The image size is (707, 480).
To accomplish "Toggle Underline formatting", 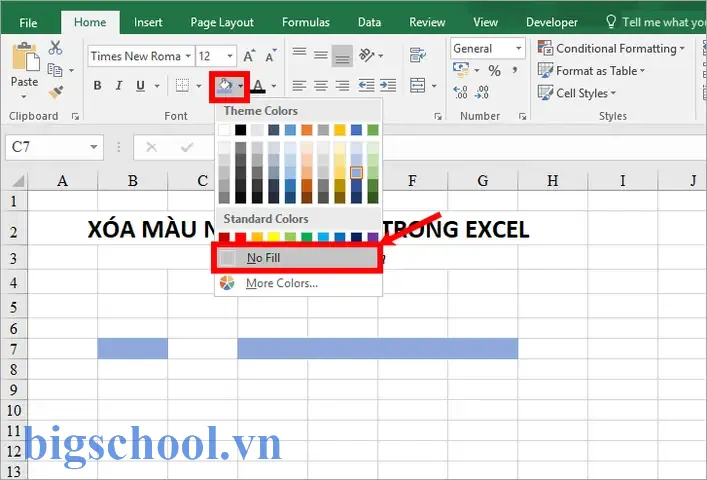I will (141, 85).
